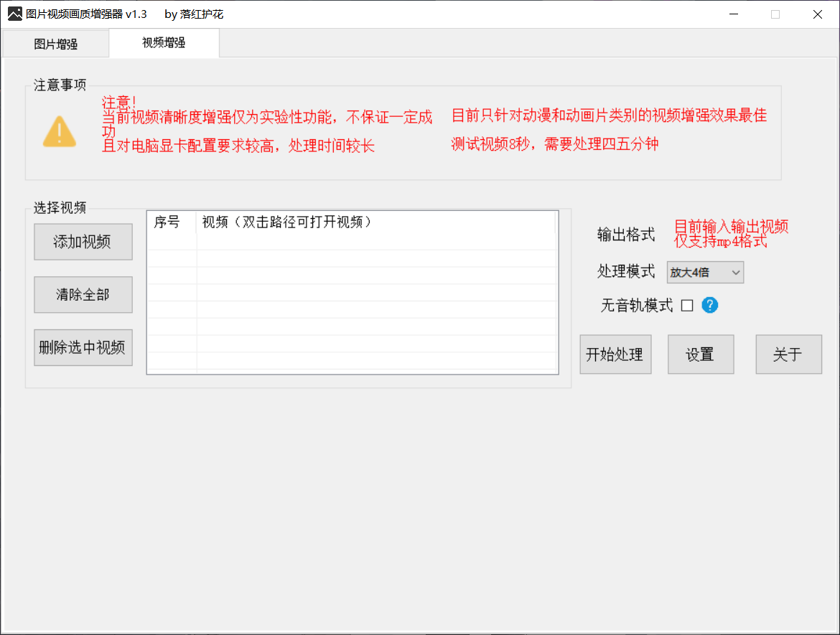The height and width of the screenshot is (635, 840).
Task: Switch to the 图片增强 tab
Action: [56, 44]
